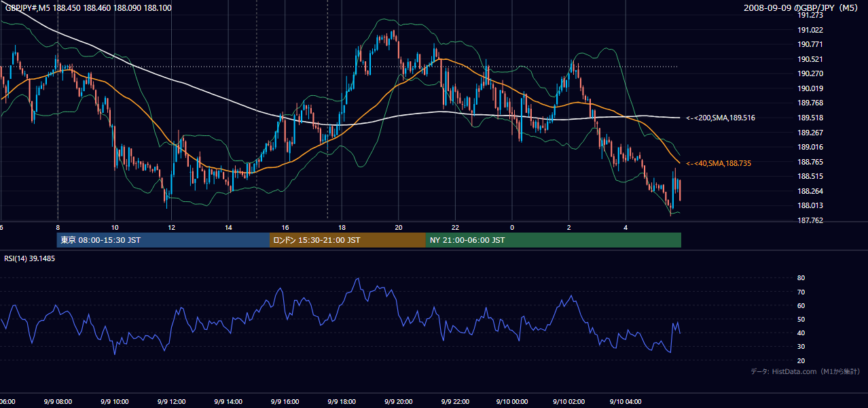Click price axis value 189.016

[x=810, y=147]
